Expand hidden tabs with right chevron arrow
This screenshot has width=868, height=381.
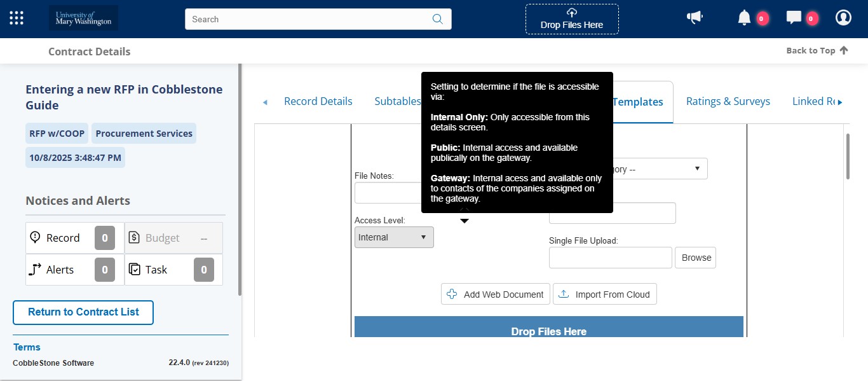coord(839,101)
